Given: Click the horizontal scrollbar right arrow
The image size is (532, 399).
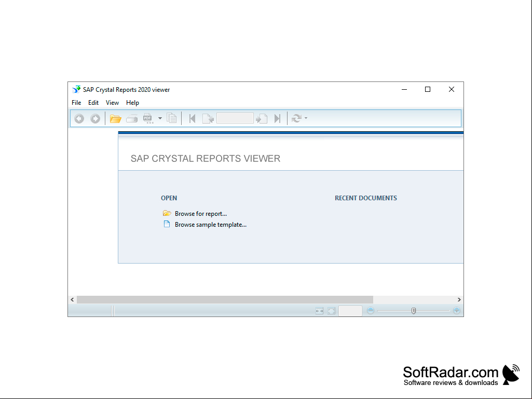Looking at the screenshot, I should [x=459, y=299].
